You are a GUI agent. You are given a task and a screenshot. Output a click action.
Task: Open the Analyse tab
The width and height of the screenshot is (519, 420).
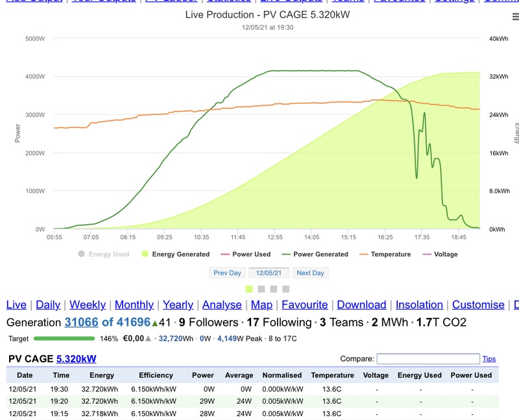222,304
